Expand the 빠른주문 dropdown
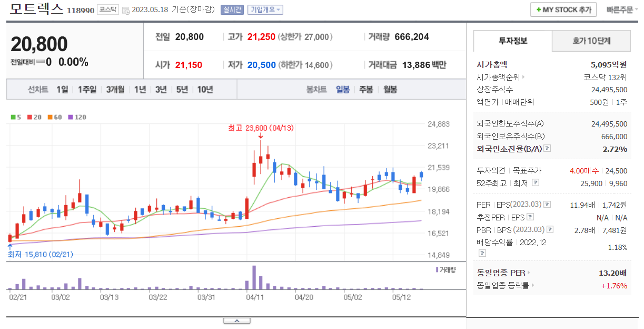 (621, 9)
